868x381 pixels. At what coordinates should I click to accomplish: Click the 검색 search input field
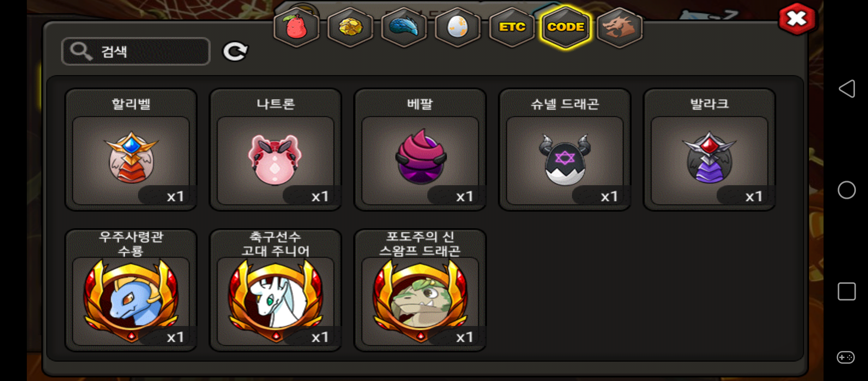pos(136,52)
